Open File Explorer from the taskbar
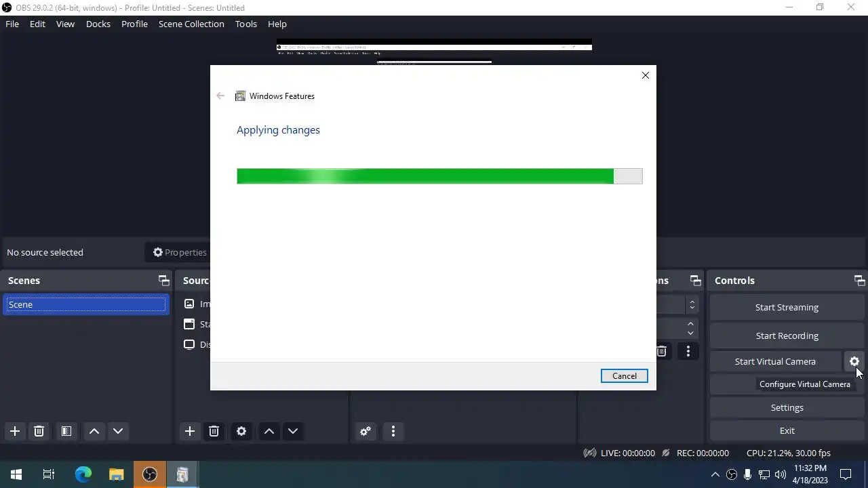868x488 pixels. (x=116, y=474)
